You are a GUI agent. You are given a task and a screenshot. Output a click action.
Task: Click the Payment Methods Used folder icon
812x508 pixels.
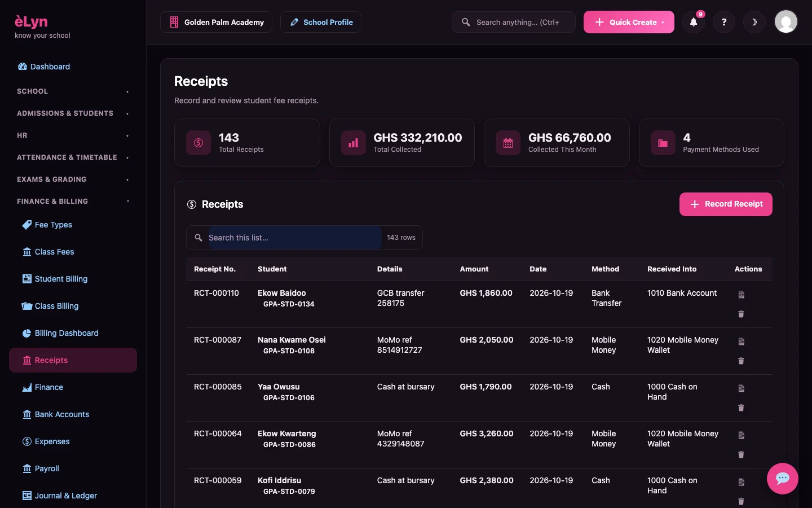663,143
